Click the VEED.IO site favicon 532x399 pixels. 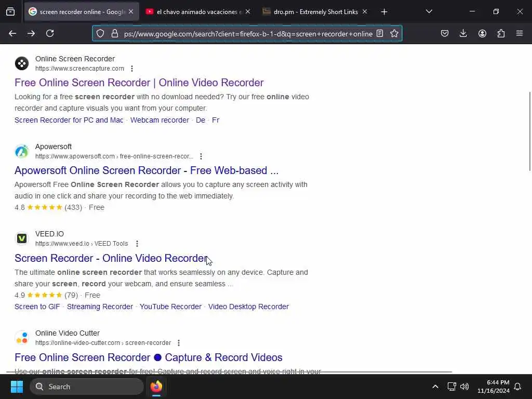(x=22, y=238)
